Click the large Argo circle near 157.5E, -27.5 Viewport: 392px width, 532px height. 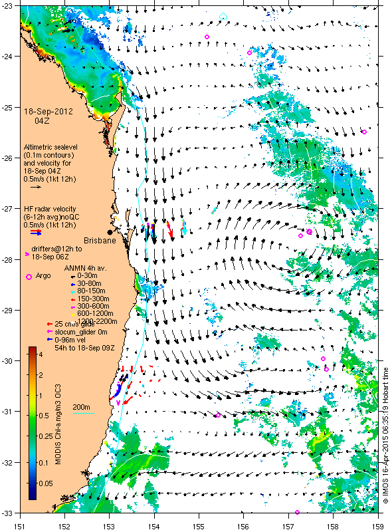[x=309, y=231]
